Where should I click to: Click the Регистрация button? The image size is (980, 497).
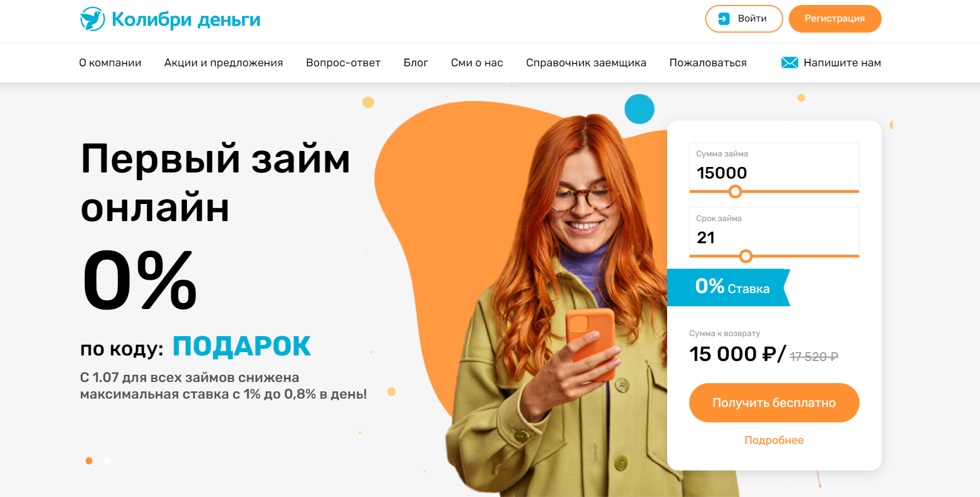(835, 19)
